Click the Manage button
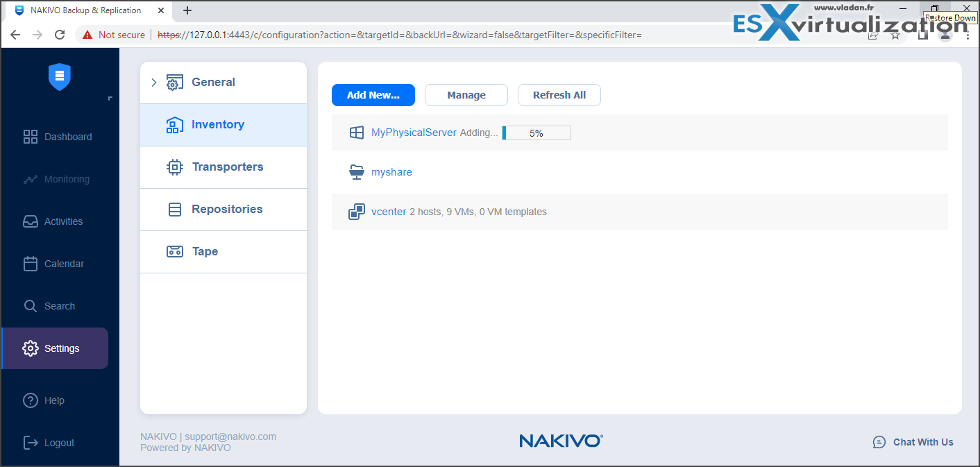This screenshot has height=467, width=980. coord(466,95)
